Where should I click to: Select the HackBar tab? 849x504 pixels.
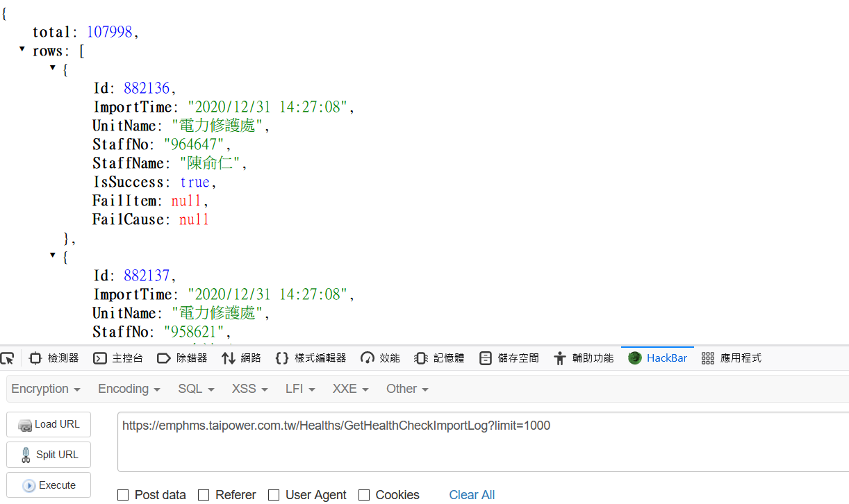tap(657, 358)
